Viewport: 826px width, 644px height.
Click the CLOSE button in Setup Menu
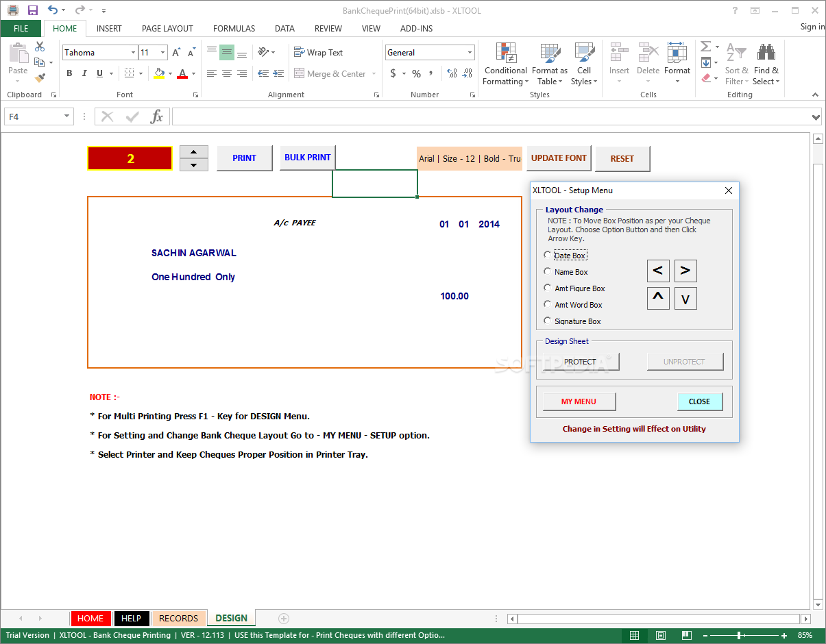click(x=700, y=401)
